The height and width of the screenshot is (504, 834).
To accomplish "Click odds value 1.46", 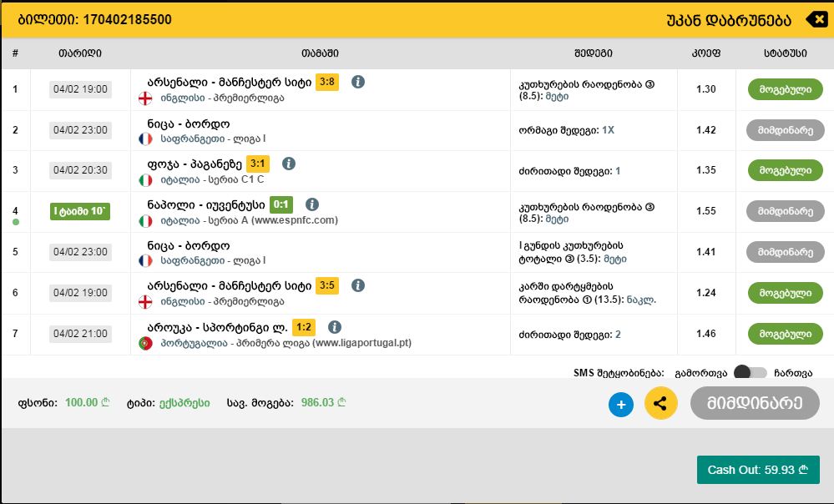I will point(705,334).
